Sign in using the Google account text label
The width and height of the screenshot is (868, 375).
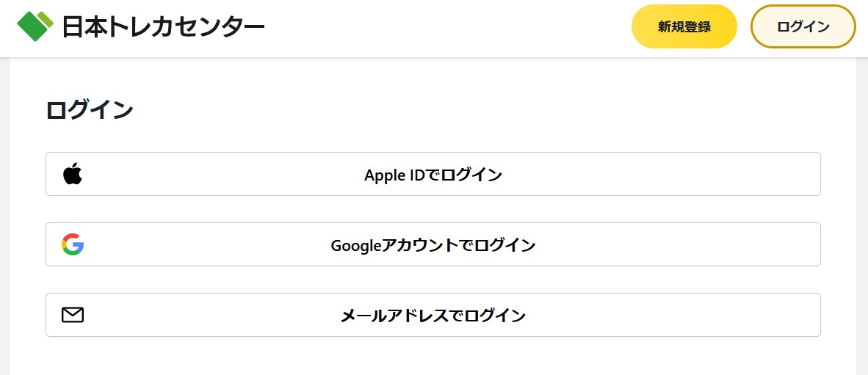433,245
